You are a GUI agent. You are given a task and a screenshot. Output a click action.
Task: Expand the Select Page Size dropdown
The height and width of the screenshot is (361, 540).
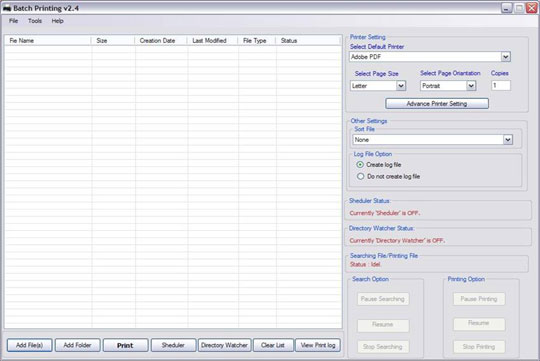(401, 86)
